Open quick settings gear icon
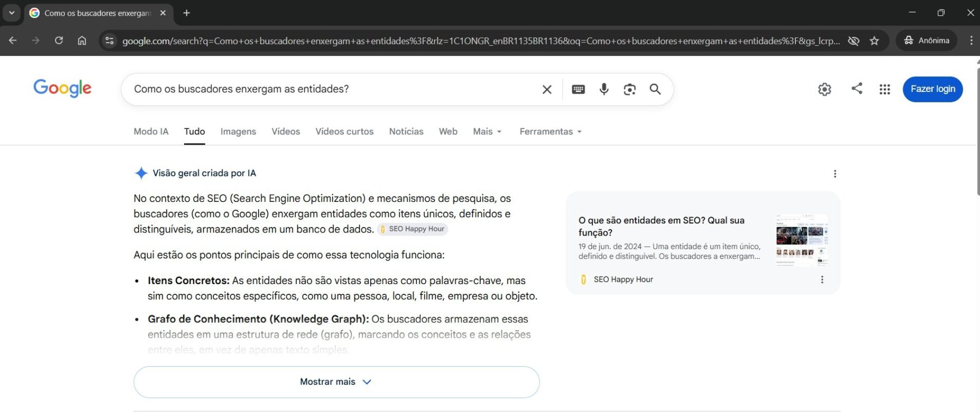Viewport: 980px width, 413px height. [x=824, y=89]
